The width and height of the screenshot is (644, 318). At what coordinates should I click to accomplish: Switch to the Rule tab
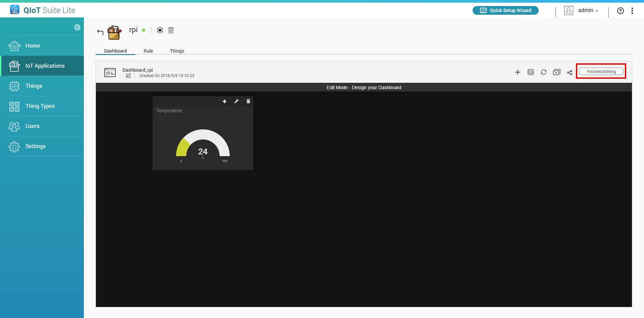point(148,51)
